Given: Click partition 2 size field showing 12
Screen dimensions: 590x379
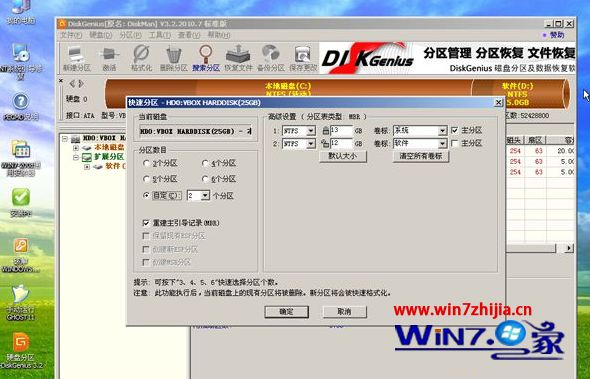Looking at the screenshot, I should click(x=341, y=143).
